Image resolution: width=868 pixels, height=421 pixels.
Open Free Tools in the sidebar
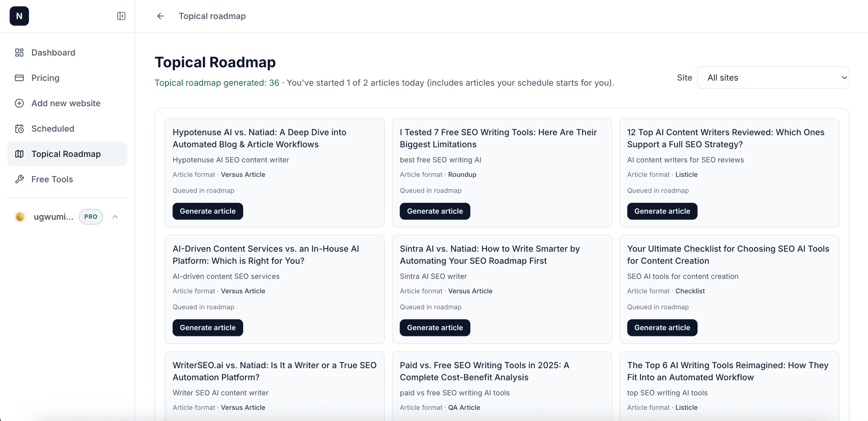click(67, 179)
